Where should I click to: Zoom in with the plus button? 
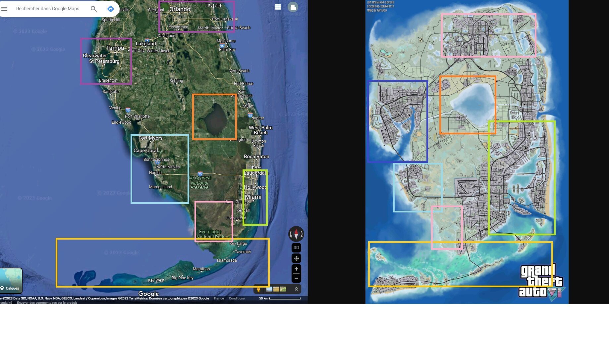tap(296, 269)
